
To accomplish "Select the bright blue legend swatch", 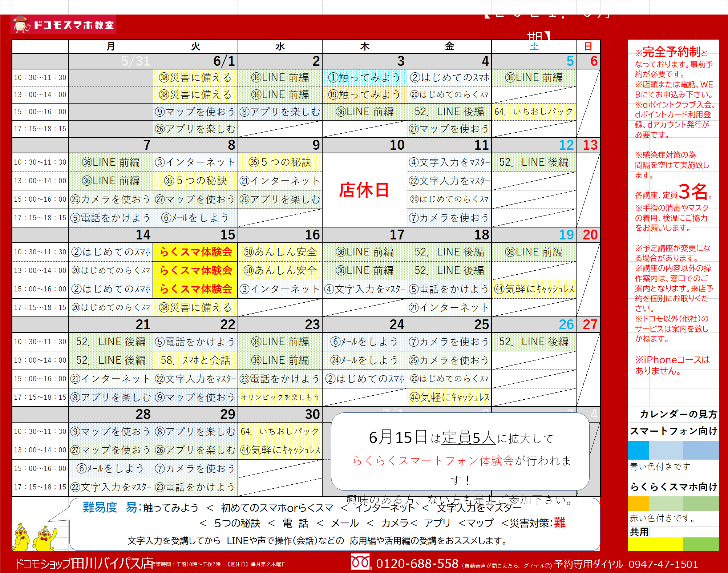I will pos(638,450).
